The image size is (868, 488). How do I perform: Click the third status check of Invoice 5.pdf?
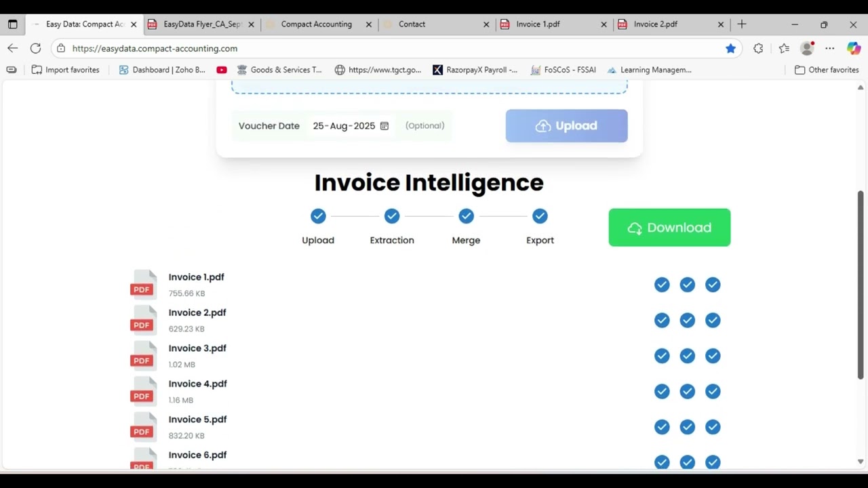(713, 427)
